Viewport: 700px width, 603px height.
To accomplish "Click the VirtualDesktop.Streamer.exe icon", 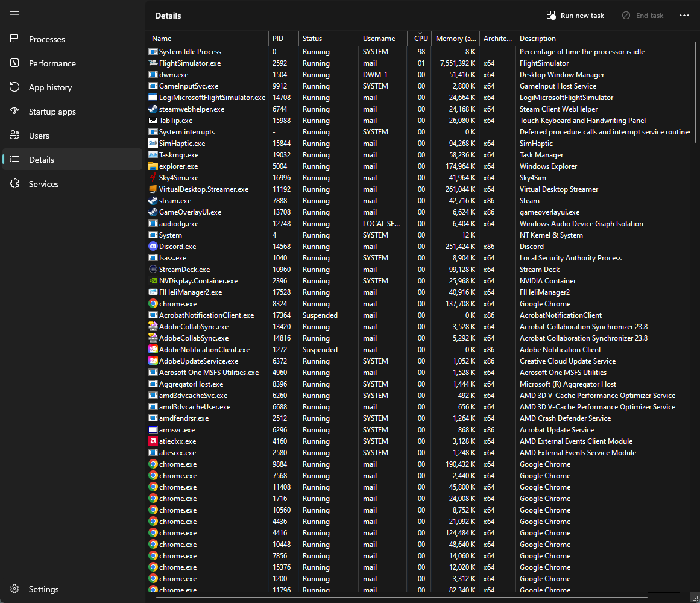I will (153, 189).
